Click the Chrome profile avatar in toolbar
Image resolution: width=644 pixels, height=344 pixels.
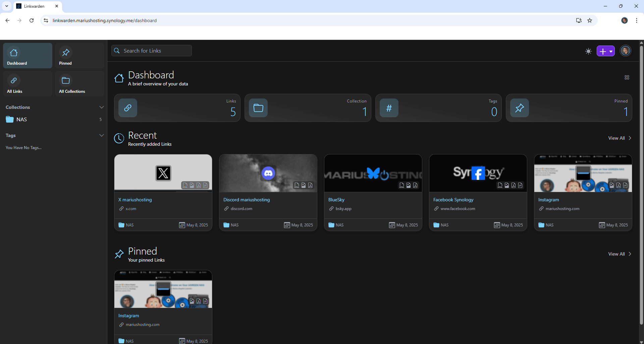pos(625,20)
